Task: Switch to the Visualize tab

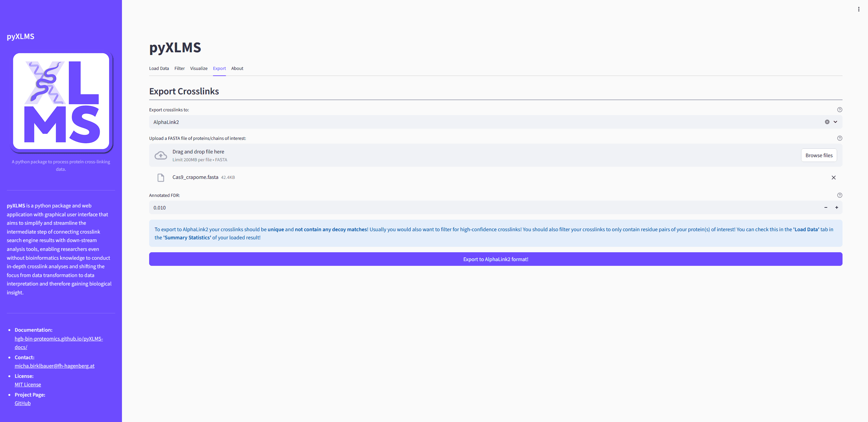Action: coord(199,68)
